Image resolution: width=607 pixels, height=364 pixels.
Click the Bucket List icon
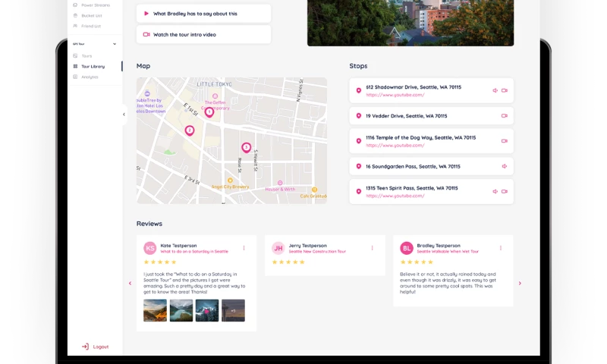point(75,15)
